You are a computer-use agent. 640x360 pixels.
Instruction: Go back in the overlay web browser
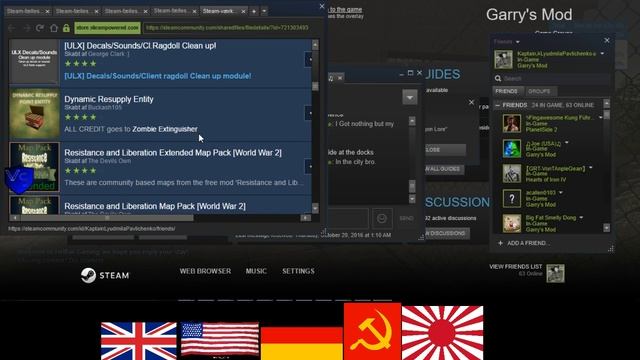pos(11,28)
